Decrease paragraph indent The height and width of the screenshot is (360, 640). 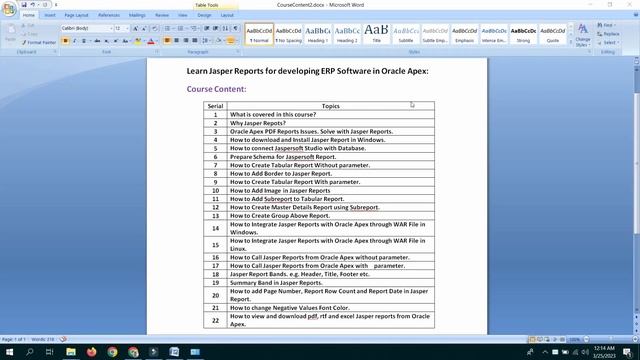207,28
